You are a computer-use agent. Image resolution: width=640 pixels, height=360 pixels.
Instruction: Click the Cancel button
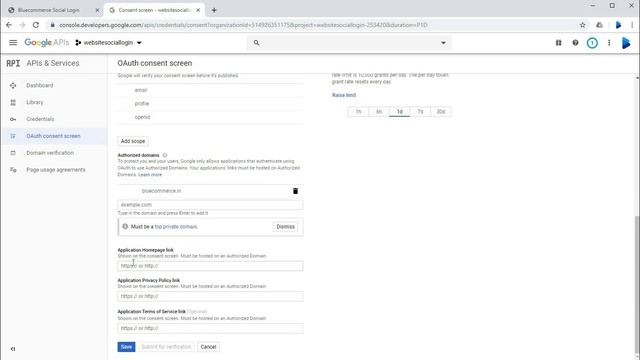pyautogui.click(x=208, y=347)
